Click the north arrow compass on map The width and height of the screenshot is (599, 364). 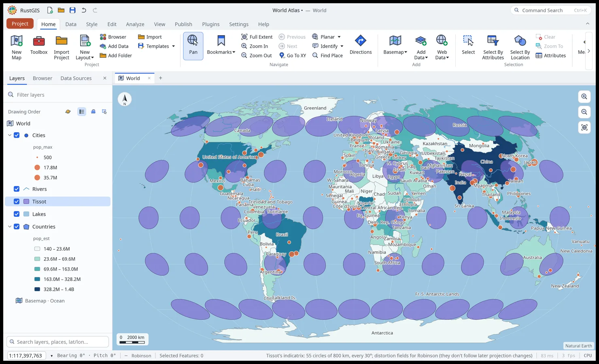(x=125, y=99)
